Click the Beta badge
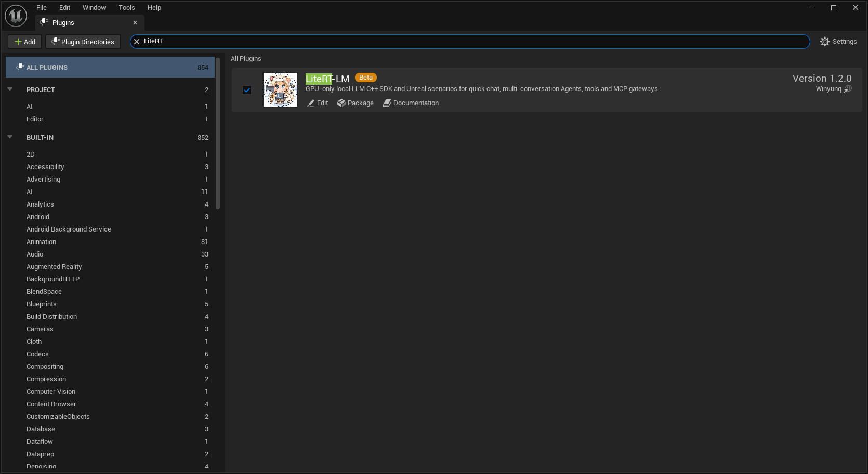The image size is (868, 474). [x=366, y=78]
